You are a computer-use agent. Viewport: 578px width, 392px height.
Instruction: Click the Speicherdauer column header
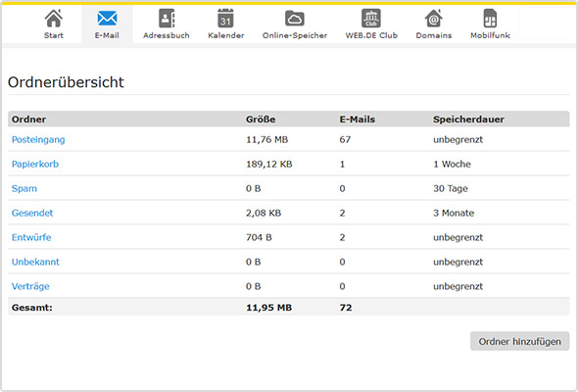[468, 120]
